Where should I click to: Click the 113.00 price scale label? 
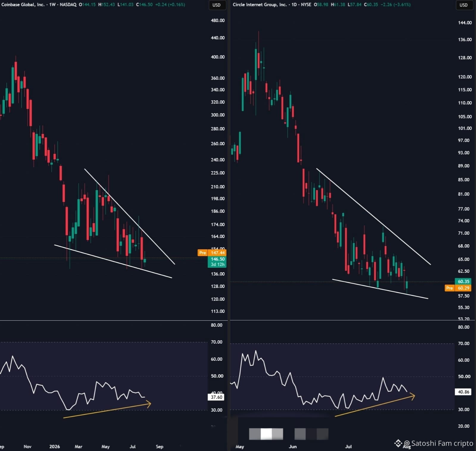pos(218,311)
